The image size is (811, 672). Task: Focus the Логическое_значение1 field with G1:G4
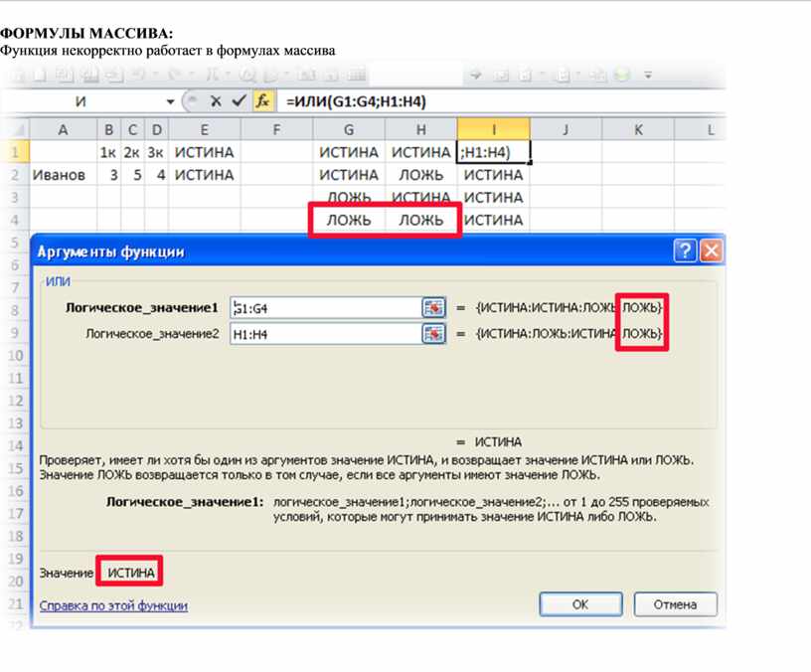(x=326, y=308)
